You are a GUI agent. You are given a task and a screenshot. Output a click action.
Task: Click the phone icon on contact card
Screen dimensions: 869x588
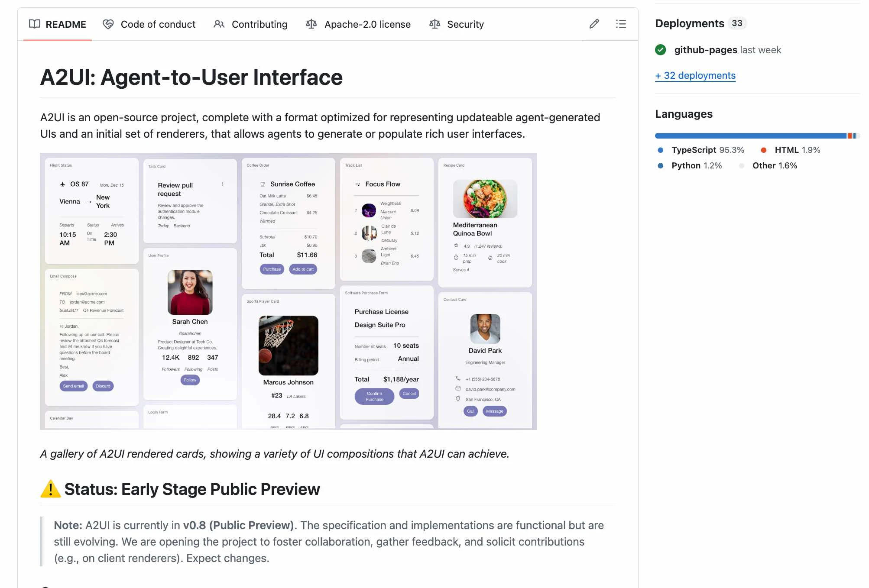click(458, 378)
